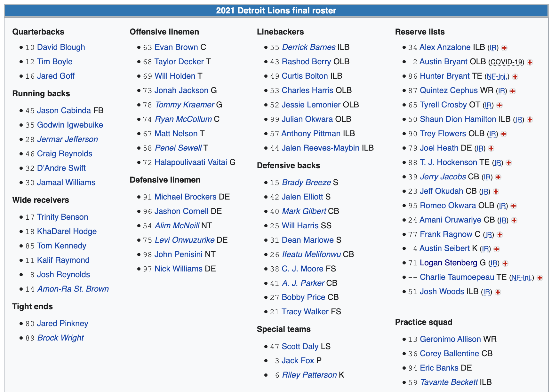The height and width of the screenshot is (392, 551).
Task: Open Levi Onwuzurike player link
Action: click(x=185, y=240)
